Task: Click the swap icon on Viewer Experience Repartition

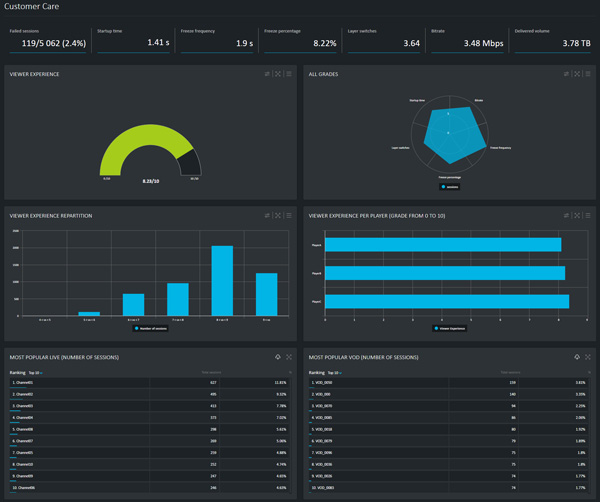Action: (267, 215)
